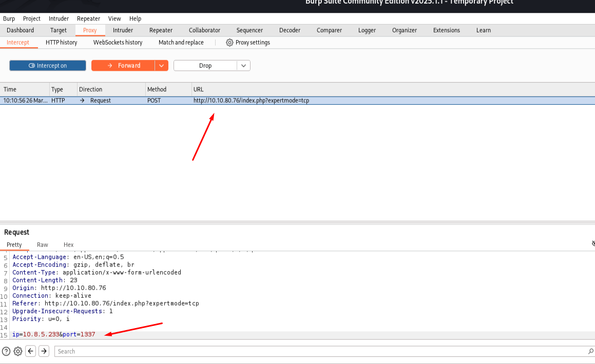This screenshot has height=364, width=595.
Task: Open the help question-mark icon
Action: [x=6, y=352]
